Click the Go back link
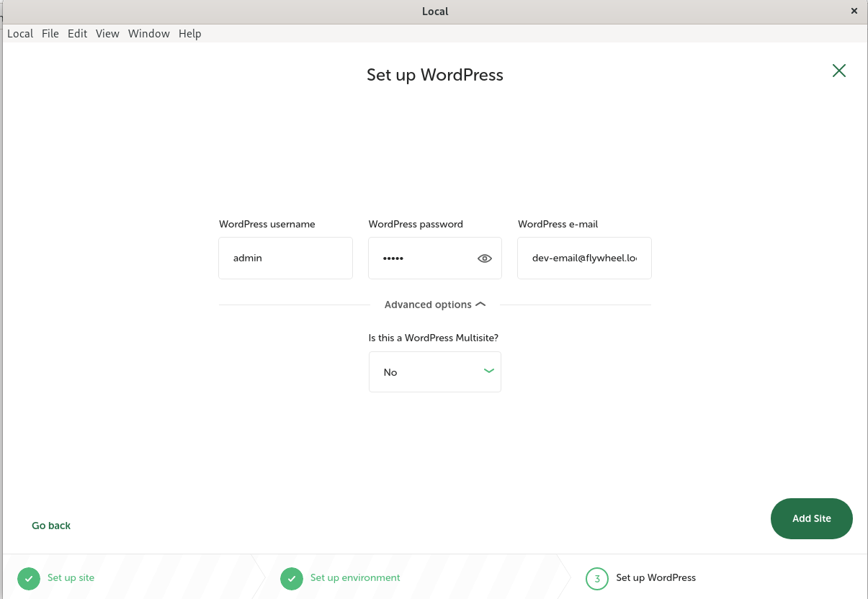Viewport: 868px width, 599px height. 51,526
